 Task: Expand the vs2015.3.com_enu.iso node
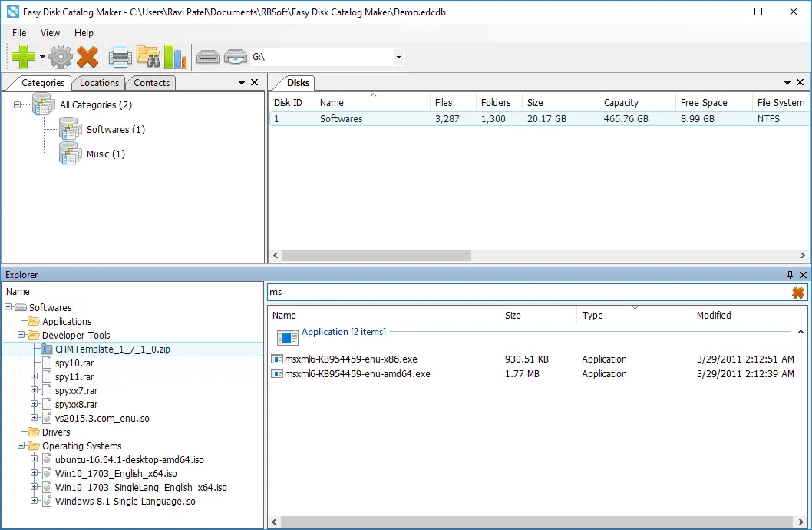tap(35, 418)
